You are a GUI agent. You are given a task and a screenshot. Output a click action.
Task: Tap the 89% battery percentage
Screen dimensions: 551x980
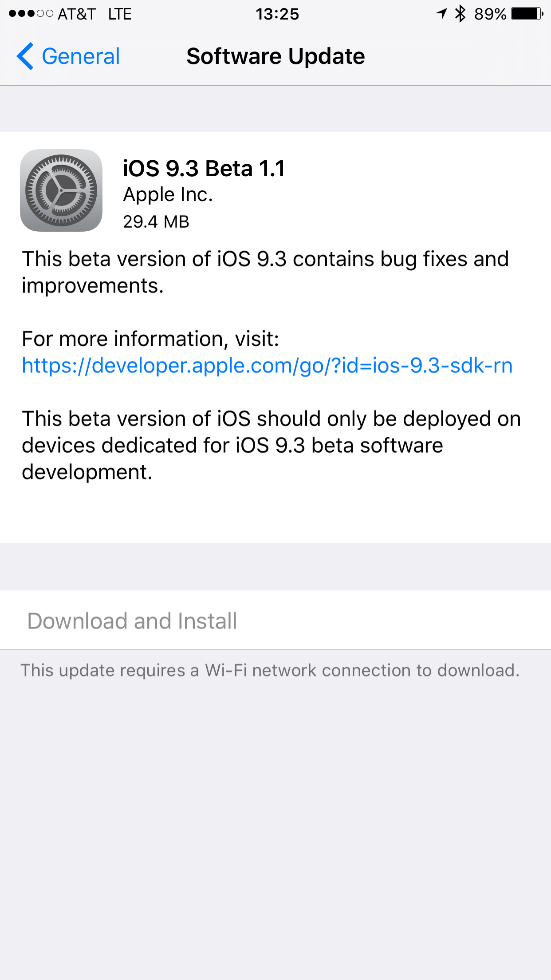pos(490,14)
